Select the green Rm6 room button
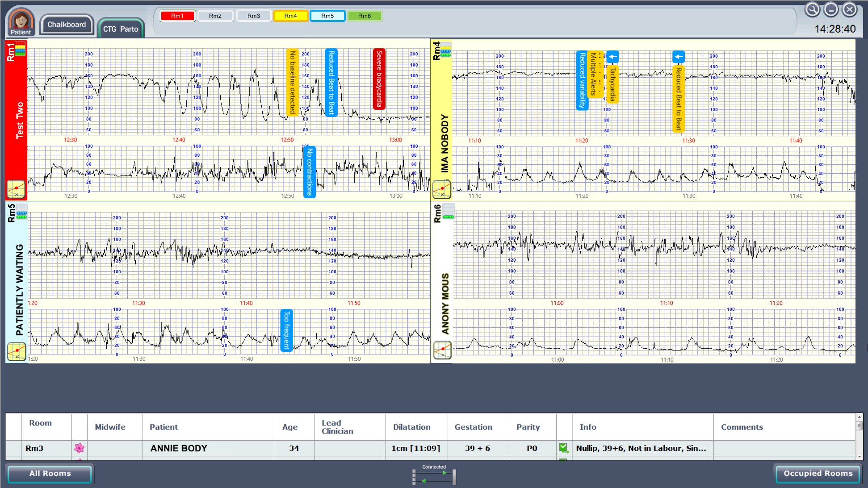The width and height of the screenshot is (868, 488). click(x=364, y=16)
